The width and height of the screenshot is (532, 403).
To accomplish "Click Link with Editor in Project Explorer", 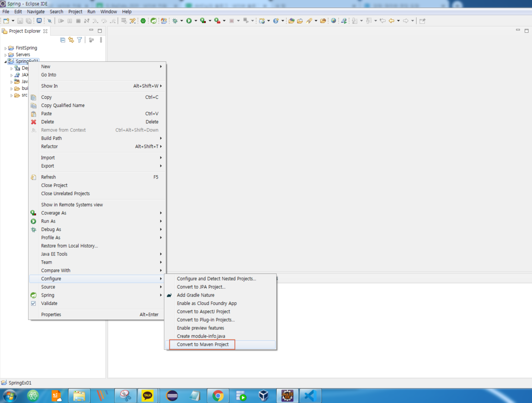I will 71,40.
